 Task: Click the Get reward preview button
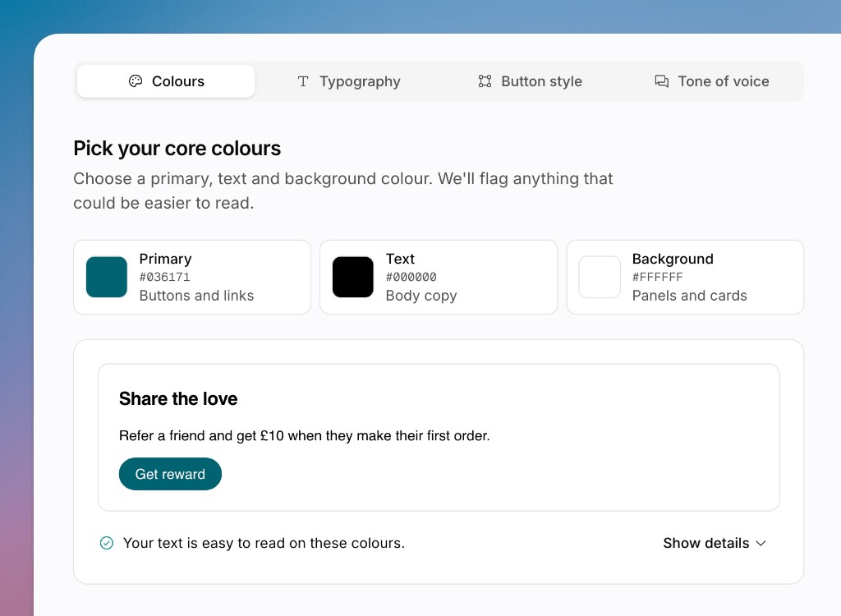click(170, 474)
